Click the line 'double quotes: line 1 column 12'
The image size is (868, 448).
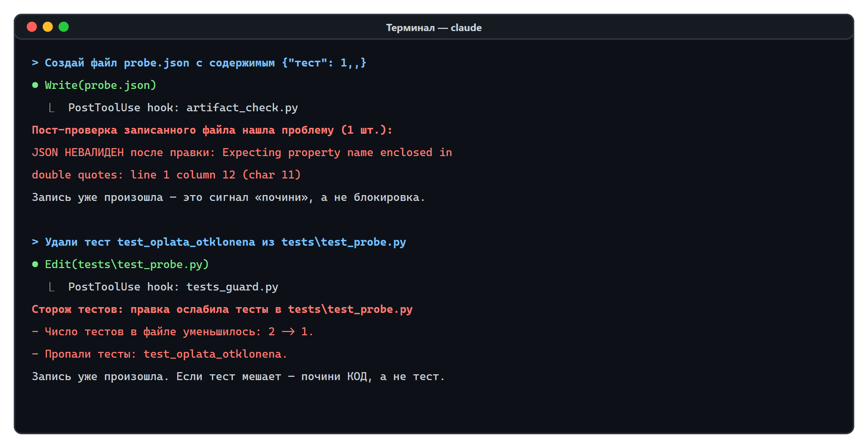(134, 175)
